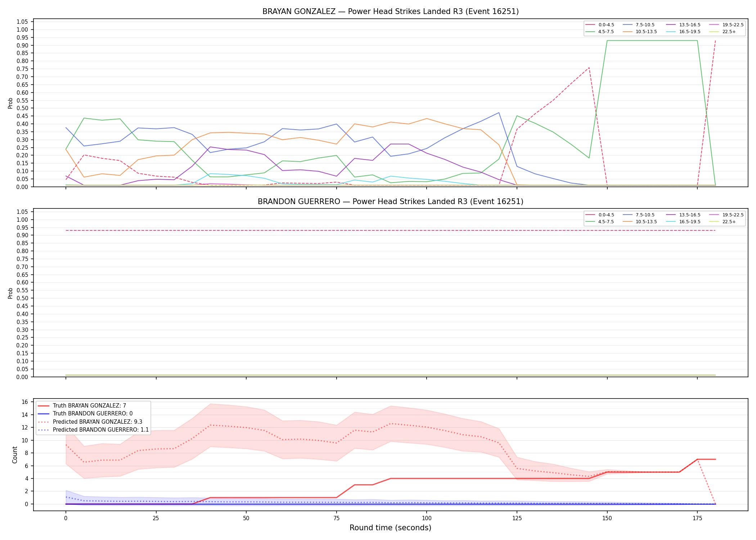Click the 8 tick on the Count axis
Screen dimensions: 756x540
(27, 453)
